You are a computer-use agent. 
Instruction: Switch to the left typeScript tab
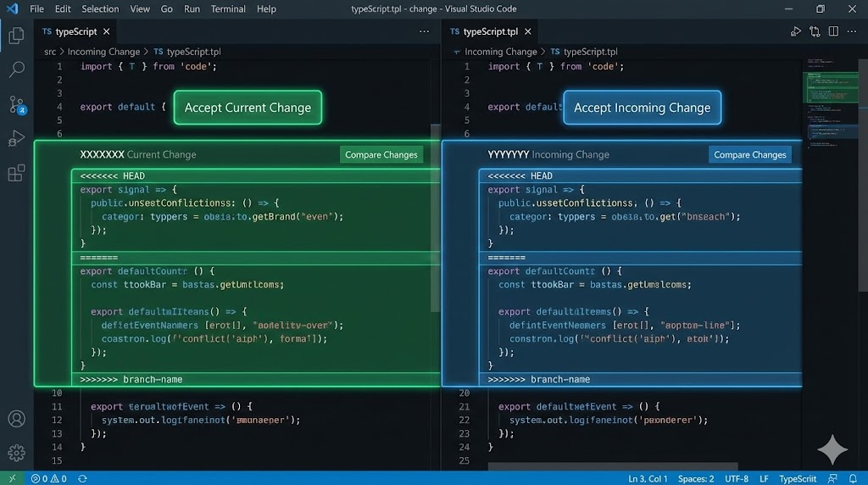tap(76, 31)
